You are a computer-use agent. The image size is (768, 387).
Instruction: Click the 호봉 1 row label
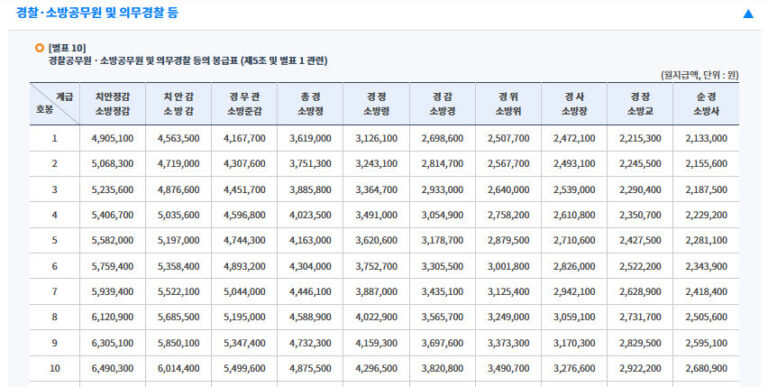pyautogui.click(x=54, y=139)
